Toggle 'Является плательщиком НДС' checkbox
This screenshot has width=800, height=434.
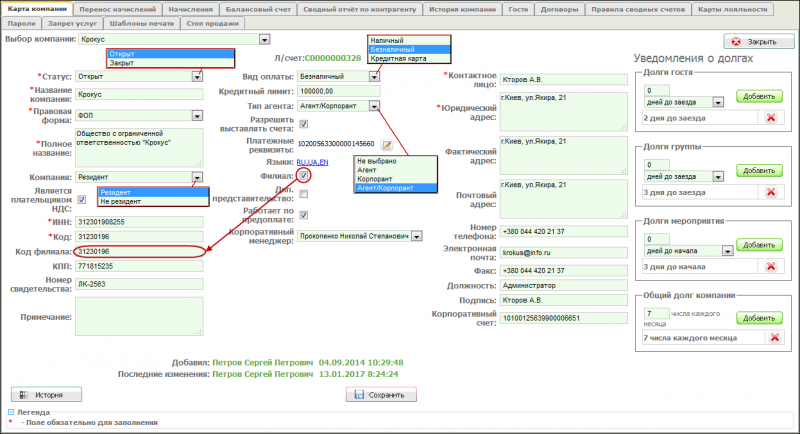(x=83, y=199)
